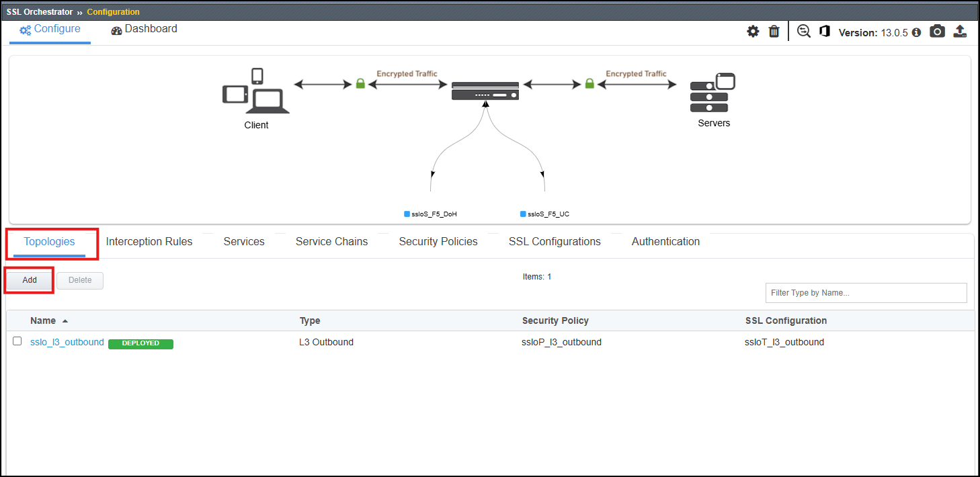The width and height of the screenshot is (980, 477).
Task: Click the ssloT_l3_outbound configuration cell
Action: click(784, 342)
